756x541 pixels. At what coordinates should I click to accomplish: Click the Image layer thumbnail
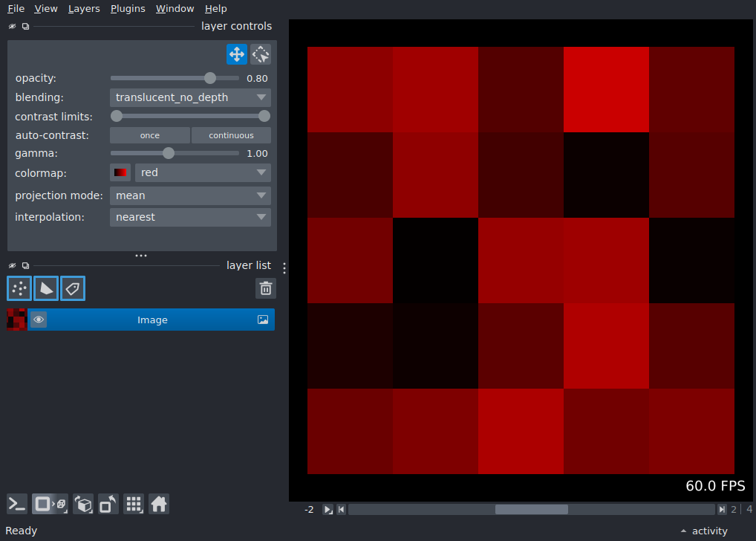[x=17, y=320]
